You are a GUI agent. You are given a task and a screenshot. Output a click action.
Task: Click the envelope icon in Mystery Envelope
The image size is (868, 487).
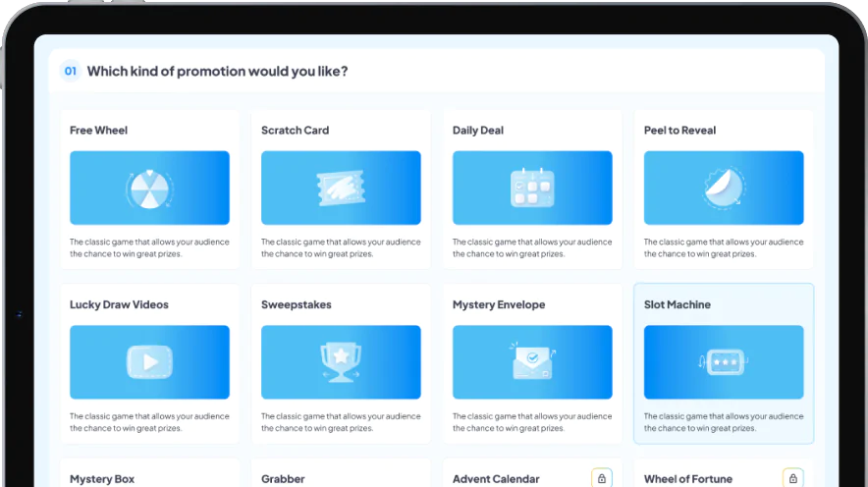(532, 362)
